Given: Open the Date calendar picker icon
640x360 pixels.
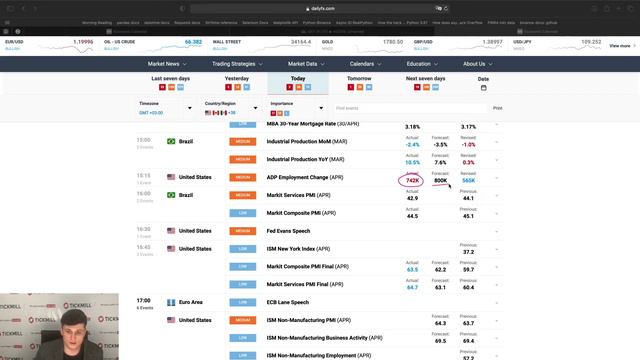Looking at the screenshot, I should pos(483,88).
